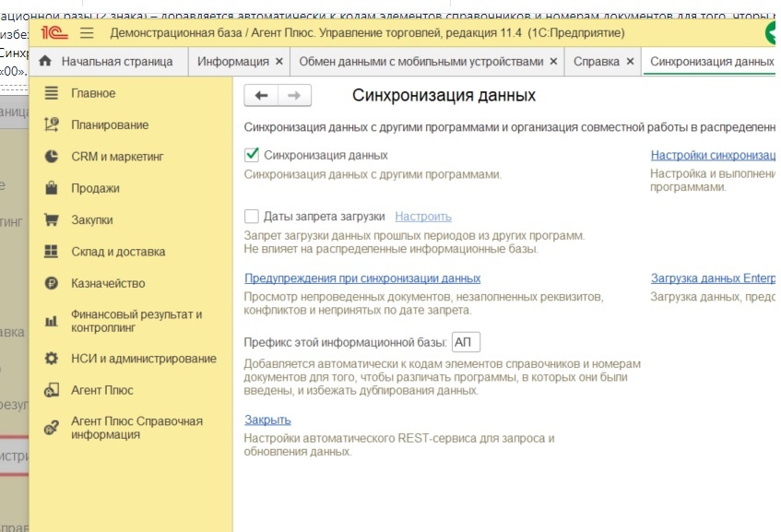Enable the Даты запрета загрузки checkbox
Image resolution: width=781 pixels, height=532 pixels.
pyautogui.click(x=252, y=216)
